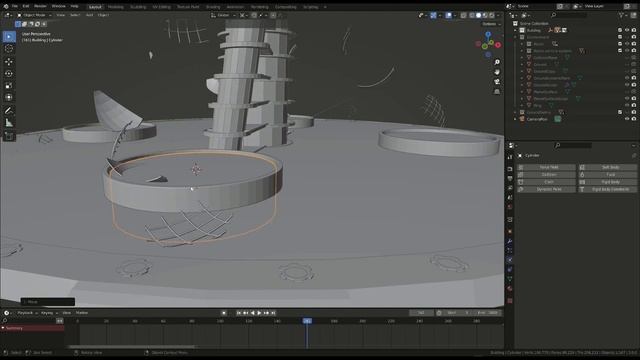The width and height of the screenshot is (640, 360).
Task: Open the World properties tab
Action: 510,207
